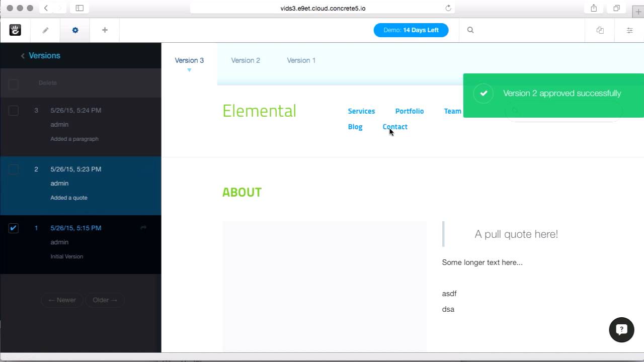The width and height of the screenshot is (644, 362).
Task: Click the 'Some longer text here...' paragraph
Action: click(482, 262)
